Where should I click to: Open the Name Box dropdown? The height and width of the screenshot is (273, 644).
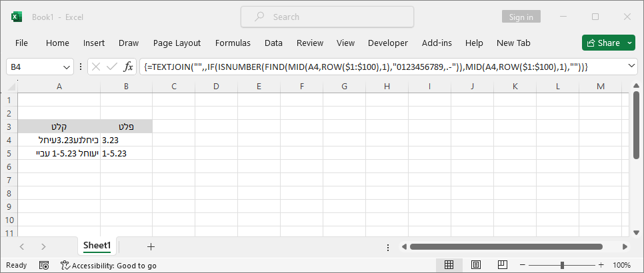67,67
